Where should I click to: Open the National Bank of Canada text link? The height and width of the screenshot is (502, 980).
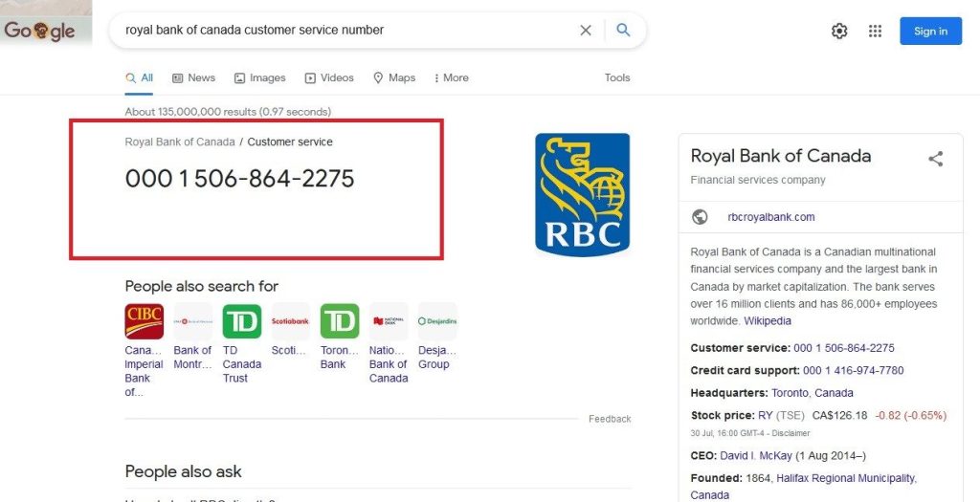tap(389, 364)
